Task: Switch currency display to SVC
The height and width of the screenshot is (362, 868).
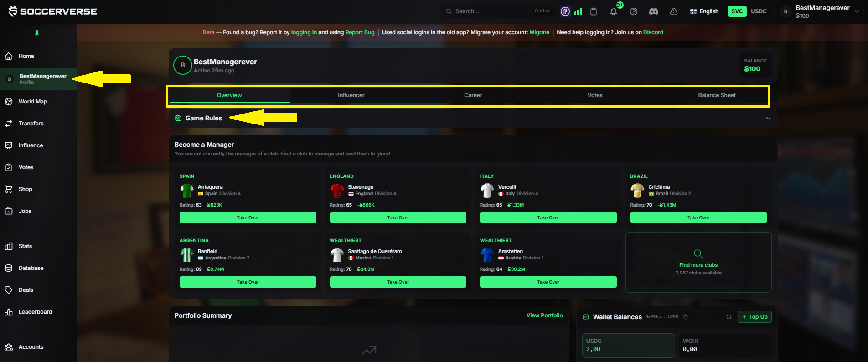Action: pos(737,11)
